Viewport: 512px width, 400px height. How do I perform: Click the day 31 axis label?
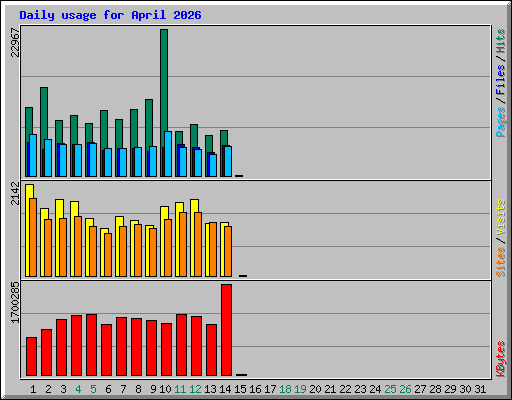click(480, 389)
